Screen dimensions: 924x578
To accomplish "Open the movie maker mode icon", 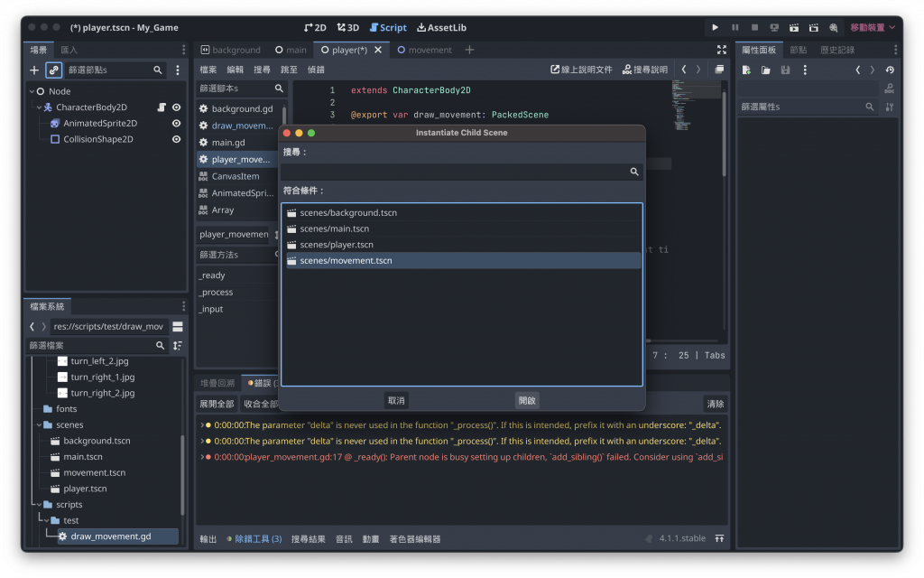I will pos(833,27).
